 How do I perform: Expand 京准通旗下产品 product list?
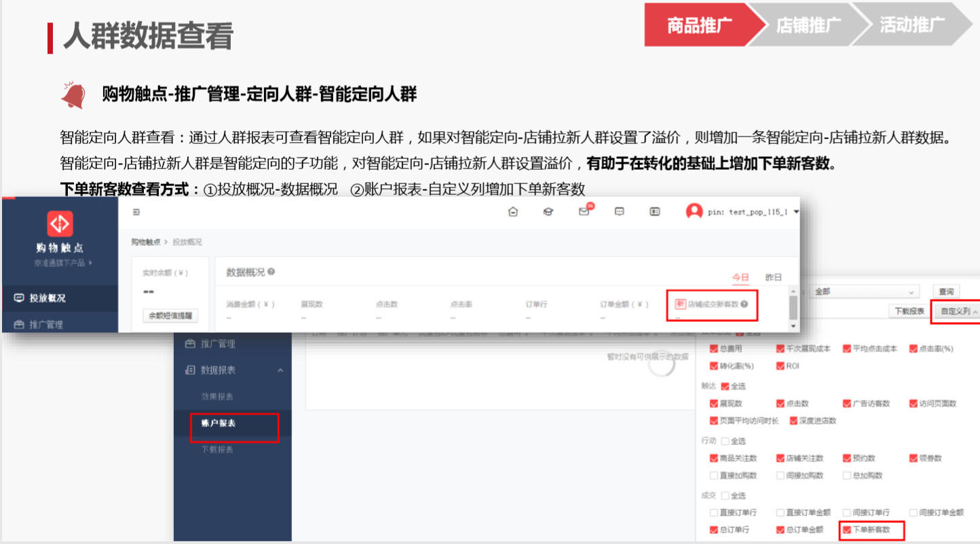pos(63,262)
